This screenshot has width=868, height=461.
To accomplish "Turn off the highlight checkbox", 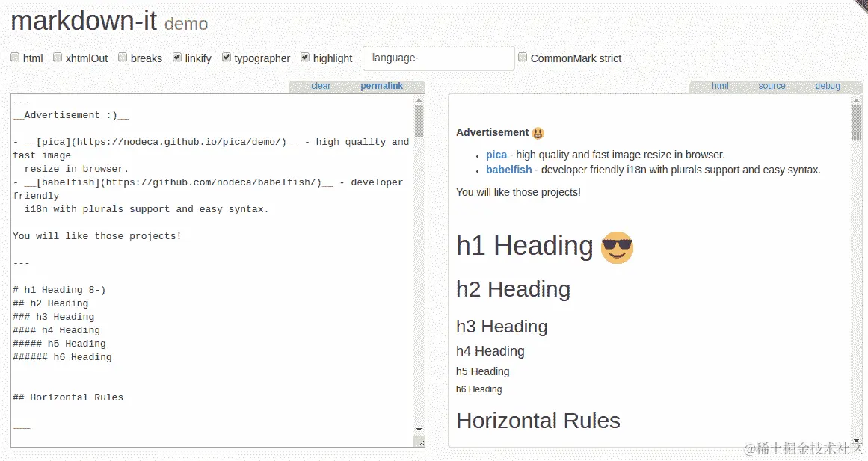I will pos(305,57).
